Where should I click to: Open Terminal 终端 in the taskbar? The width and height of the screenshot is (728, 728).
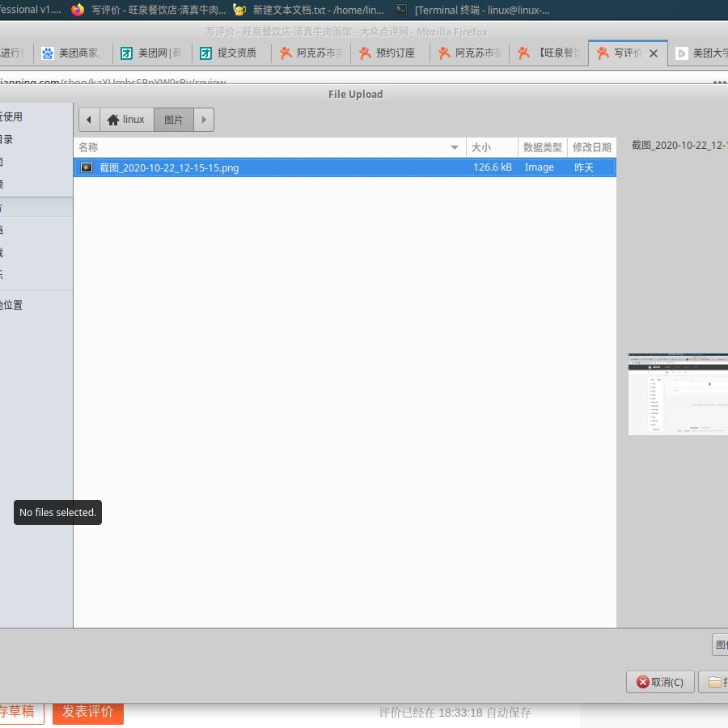point(472,10)
